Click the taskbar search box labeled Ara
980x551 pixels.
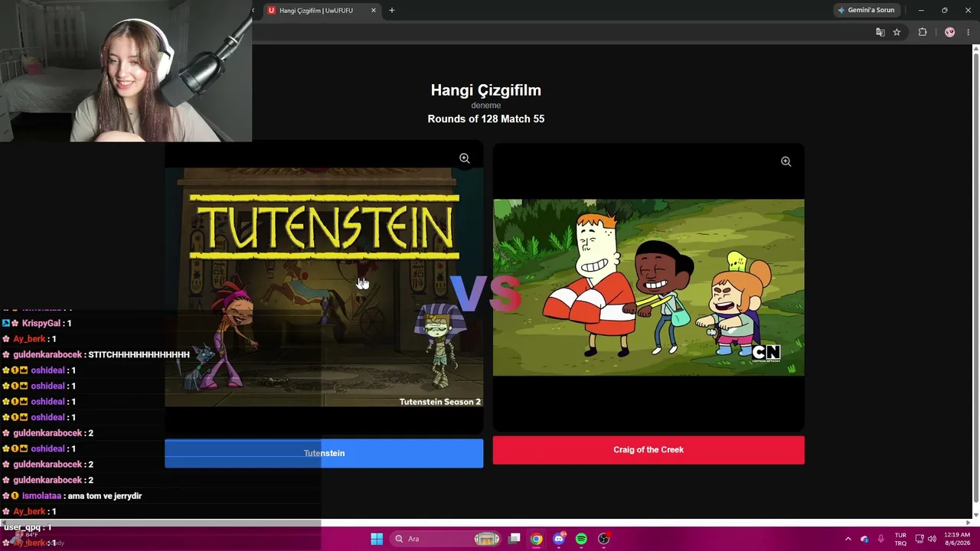pos(445,539)
